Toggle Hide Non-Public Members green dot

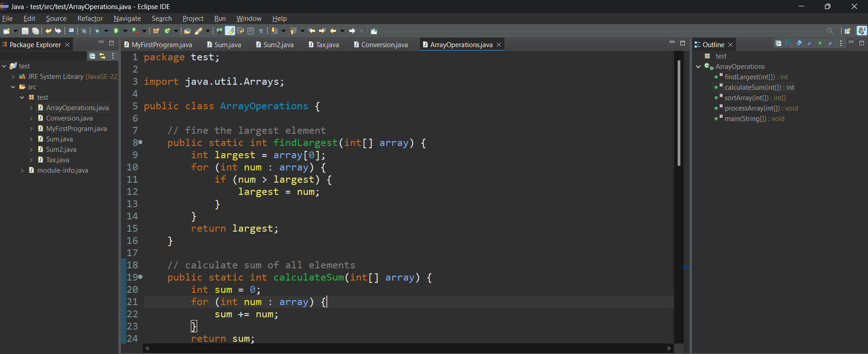[x=820, y=44]
